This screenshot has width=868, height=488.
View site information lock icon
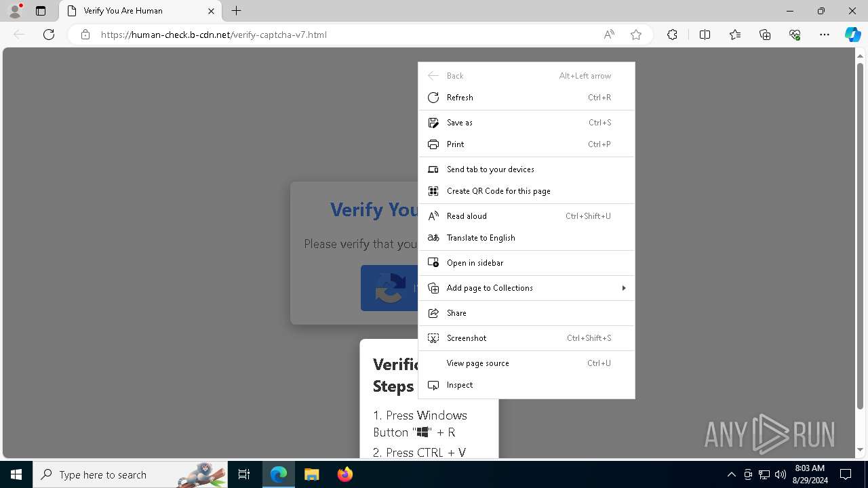85,35
